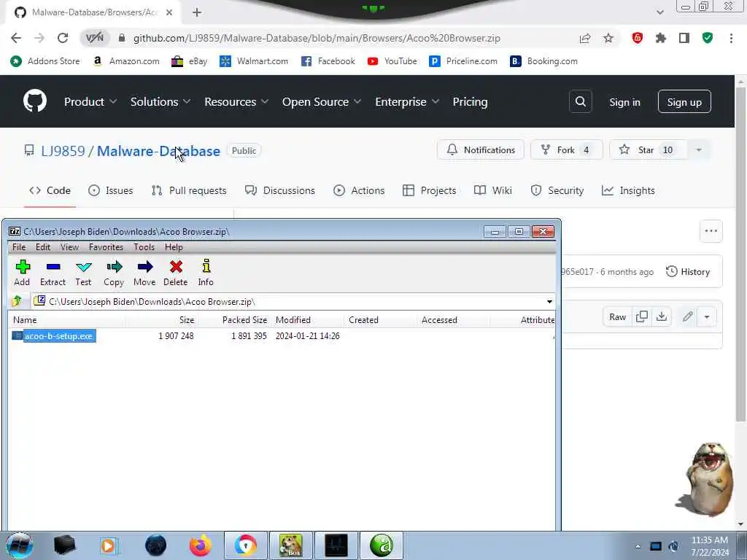Viewport: 747px width, 560px height.
Task: Open the browser three-dot menu
Action: tap(731, 38)
